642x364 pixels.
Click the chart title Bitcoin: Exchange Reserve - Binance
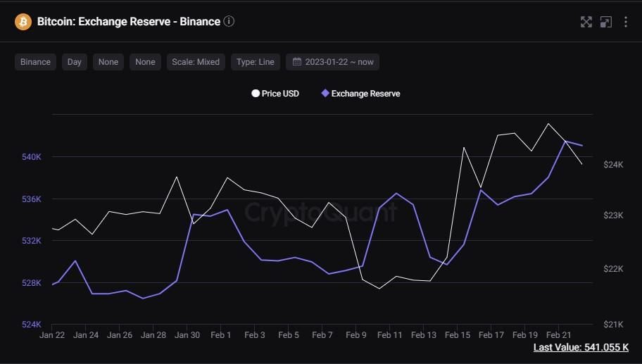point(129,21)
